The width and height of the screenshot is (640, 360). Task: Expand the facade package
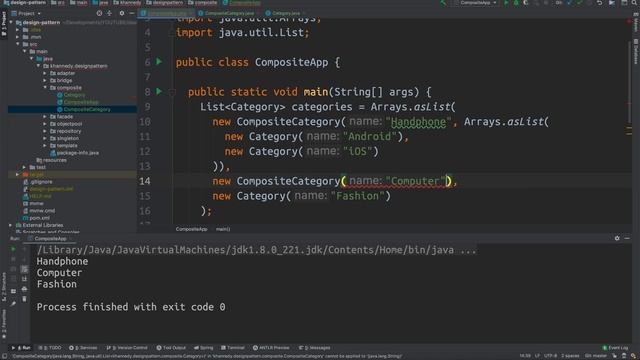click(45, 117)
